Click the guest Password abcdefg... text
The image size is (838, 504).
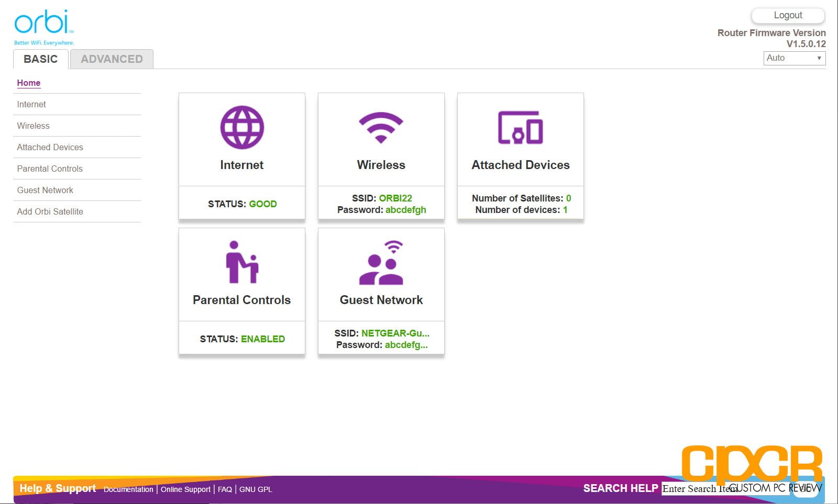coord(382,345)
